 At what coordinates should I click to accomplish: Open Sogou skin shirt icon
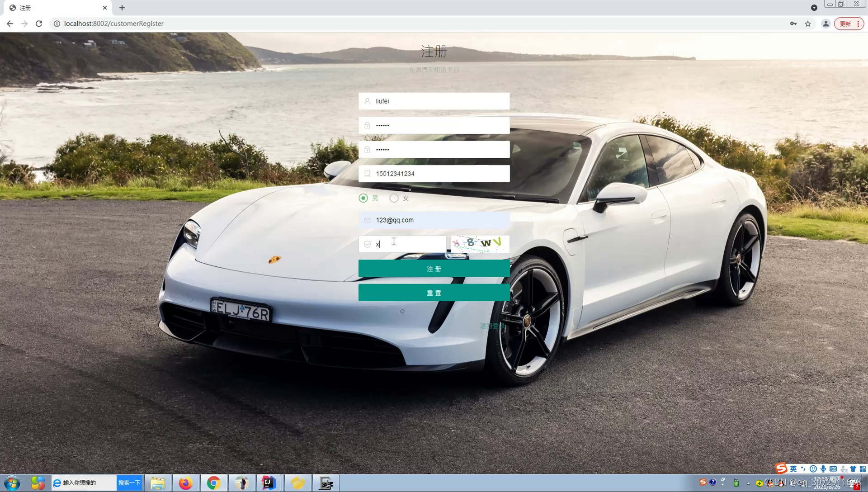coord(853,469)
